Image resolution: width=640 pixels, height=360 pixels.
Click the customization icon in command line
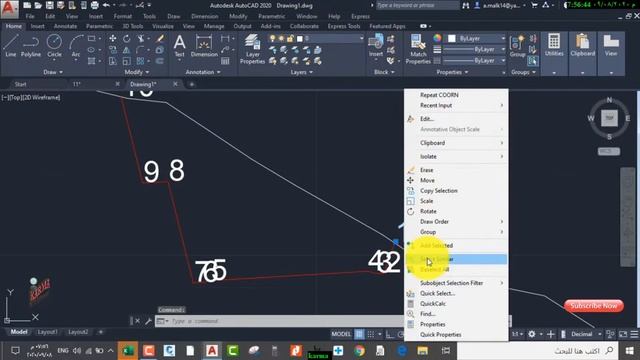point(148,321)
